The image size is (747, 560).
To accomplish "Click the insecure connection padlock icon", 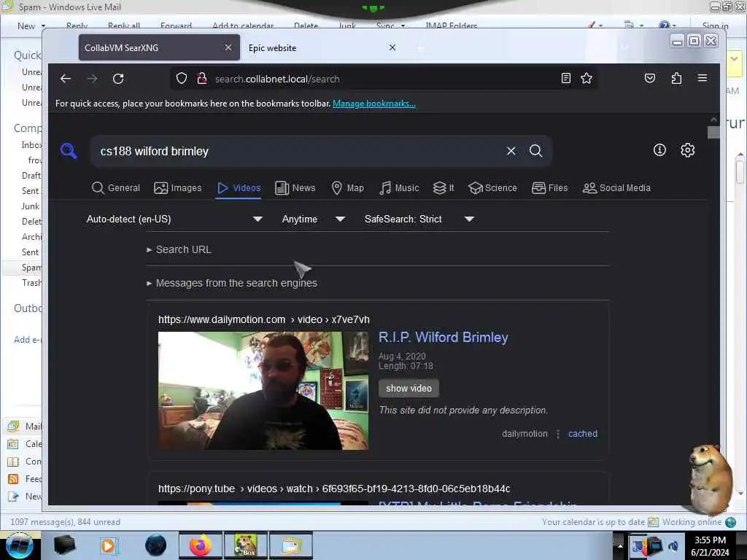I will click(202, 79).
